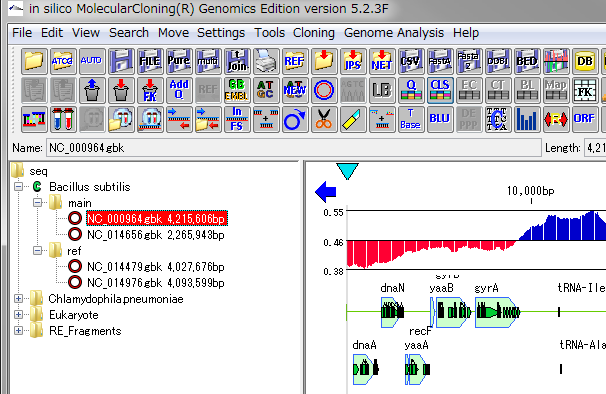
Task: Click the blue left arrow button
Action: (x=325, y=192)
